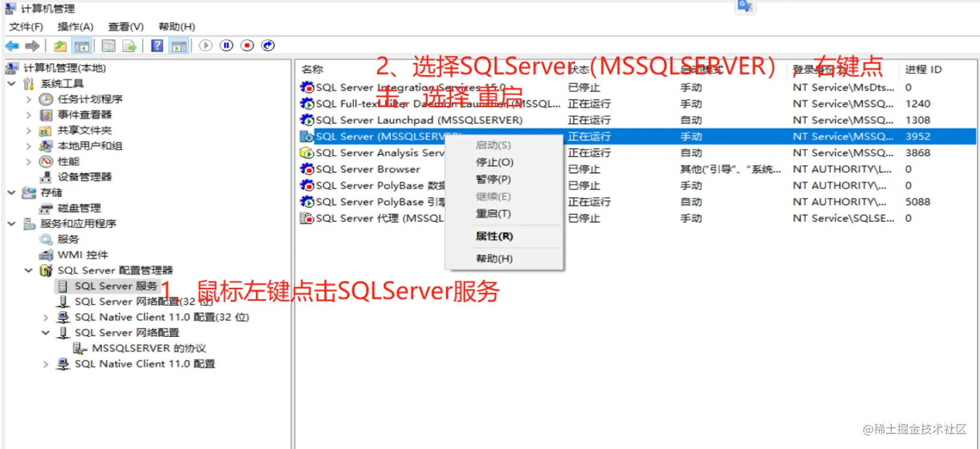The width and height of the screenshot is (980, 449).
Task: Click the Forward arrow toolbar icon
Action: click(32, 45)
